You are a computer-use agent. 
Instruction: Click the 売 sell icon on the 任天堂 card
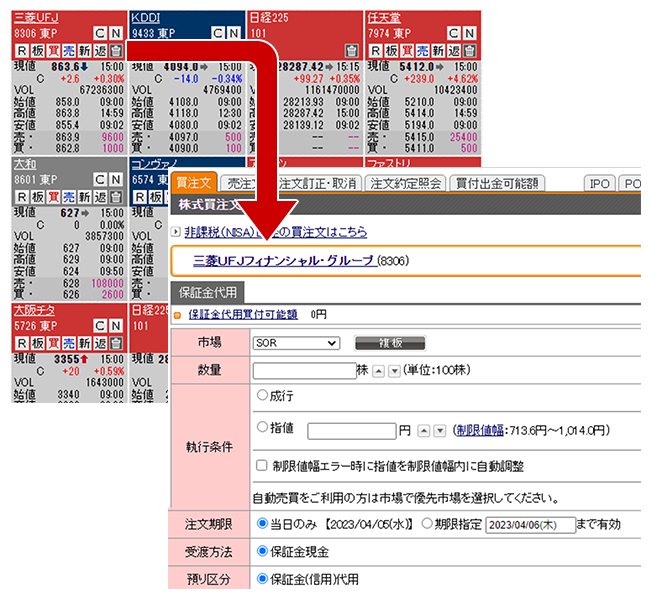pos(423,51)
